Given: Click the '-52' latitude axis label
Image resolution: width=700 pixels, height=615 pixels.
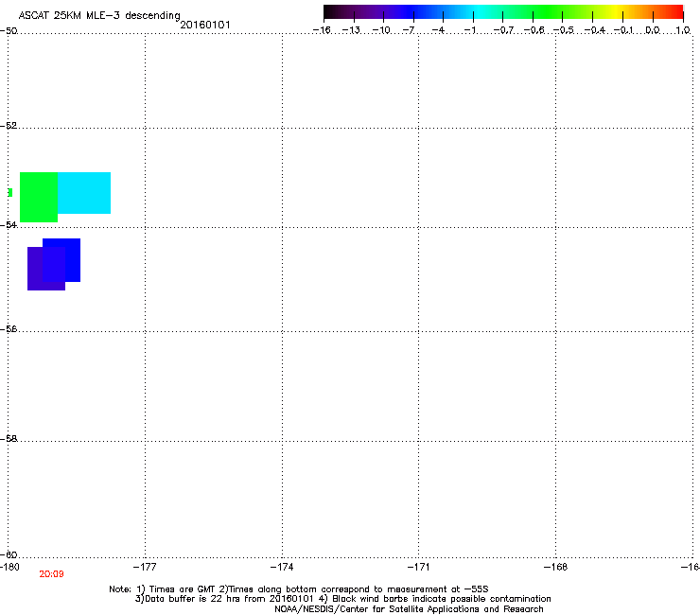Looking at the screenshot, I should [x=9, y=126].
